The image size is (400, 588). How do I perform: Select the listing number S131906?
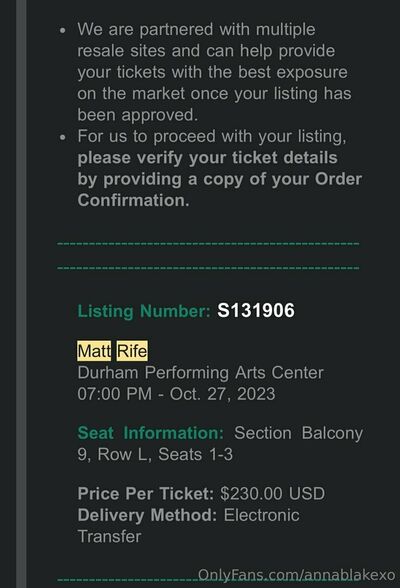pyautogui.click(x=256, y=310)
